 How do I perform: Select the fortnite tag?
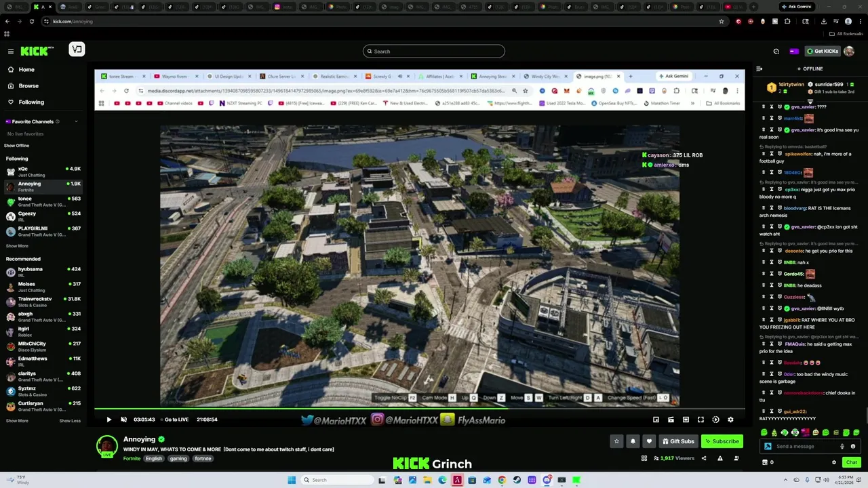(x=203, y=459)
